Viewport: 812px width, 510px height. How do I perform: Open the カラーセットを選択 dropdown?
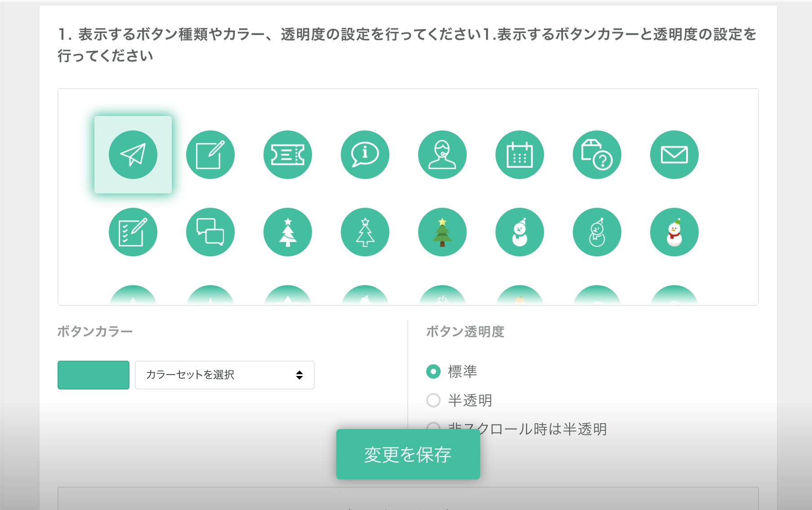(x=224, y=375)
